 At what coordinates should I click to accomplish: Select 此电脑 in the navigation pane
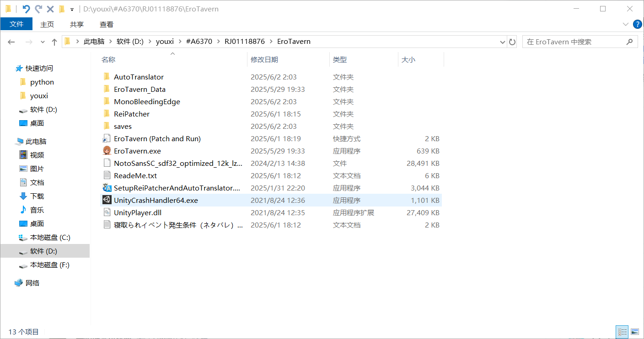[36, 142]
